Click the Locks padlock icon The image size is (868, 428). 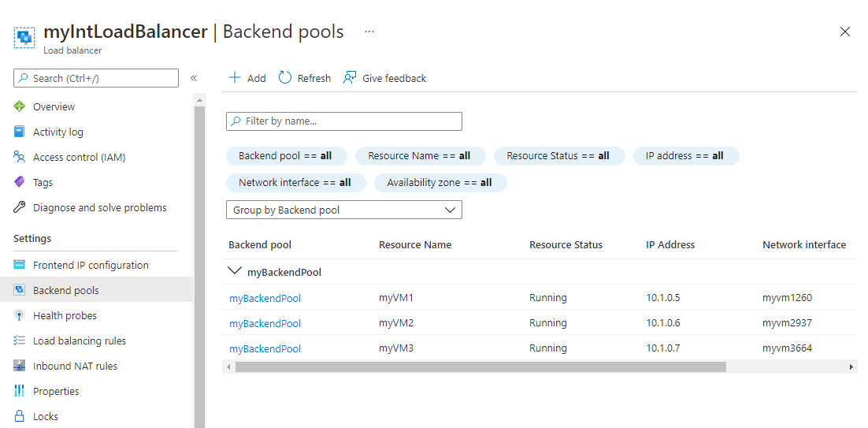(x=20, y=416)
